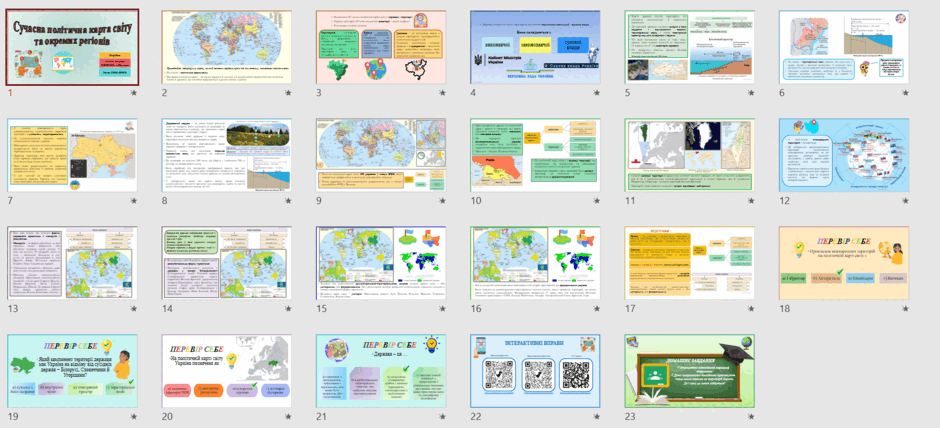Image resolution: width=940 pixels, height=428 pixels.
Task: Select slide 14 thumbnail
Action: tap(227, 263)
